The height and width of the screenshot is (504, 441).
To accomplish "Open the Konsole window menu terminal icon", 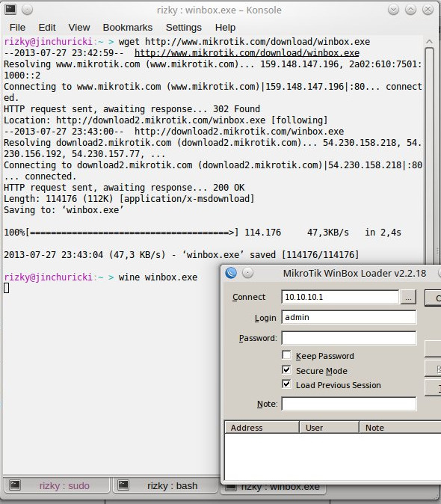I will coord(10,10).
